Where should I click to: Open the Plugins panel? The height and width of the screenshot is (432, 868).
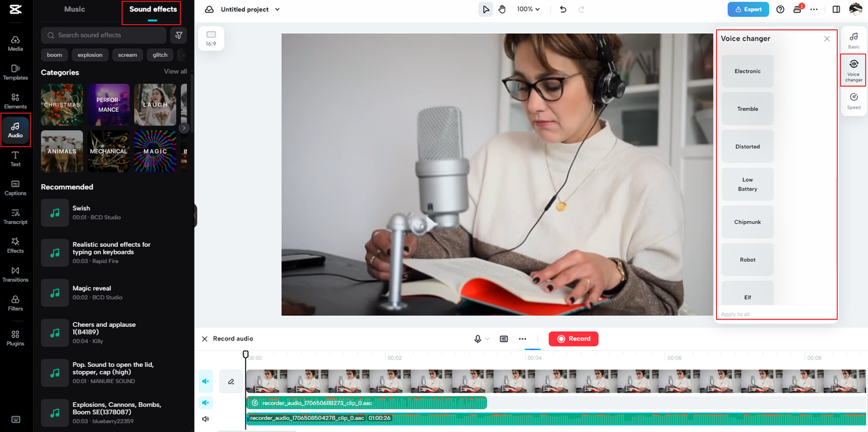[x=15, y=338]
